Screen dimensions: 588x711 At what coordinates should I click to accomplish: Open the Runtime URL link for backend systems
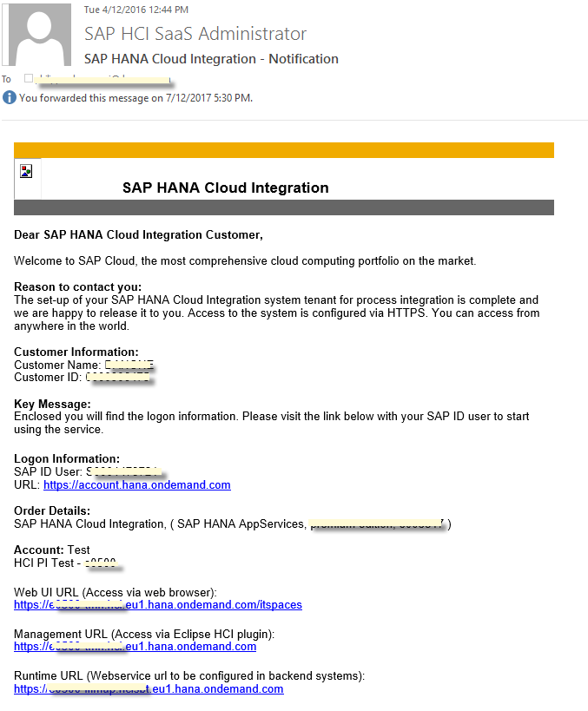click(x=149, y=688)
